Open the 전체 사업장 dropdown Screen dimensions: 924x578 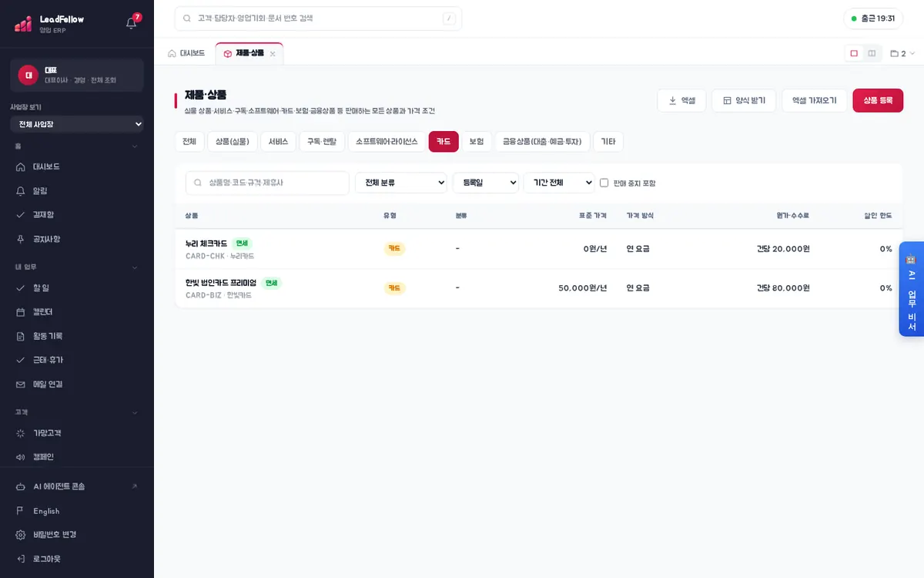coord(77,124)
